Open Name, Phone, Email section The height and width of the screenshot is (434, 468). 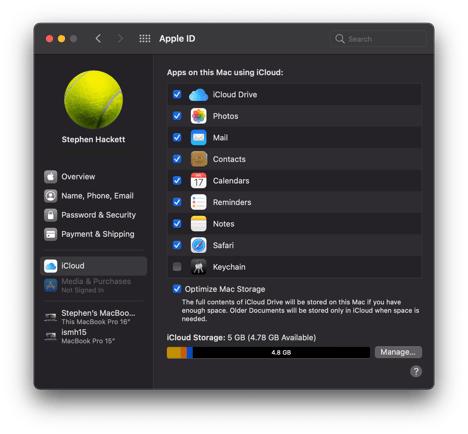(93, 196)
